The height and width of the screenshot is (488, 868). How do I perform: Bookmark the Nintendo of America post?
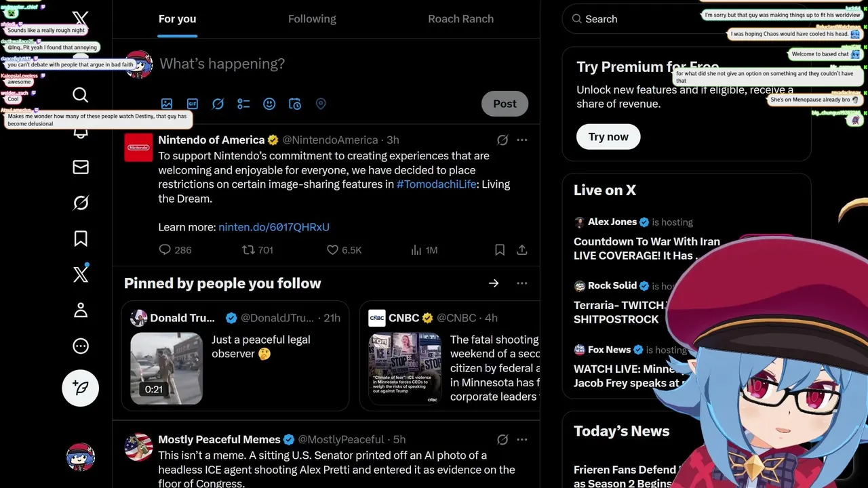[500, 250]
